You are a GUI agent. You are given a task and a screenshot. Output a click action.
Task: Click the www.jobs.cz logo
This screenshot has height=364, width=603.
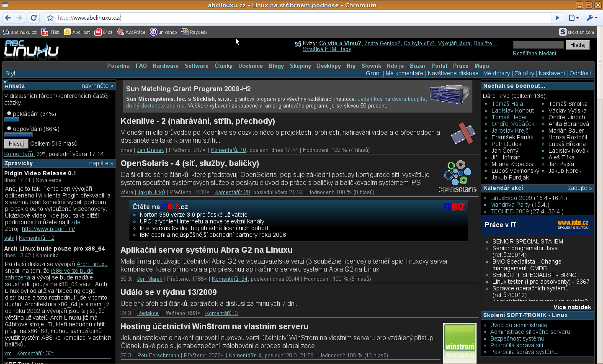tap(573, 225)
